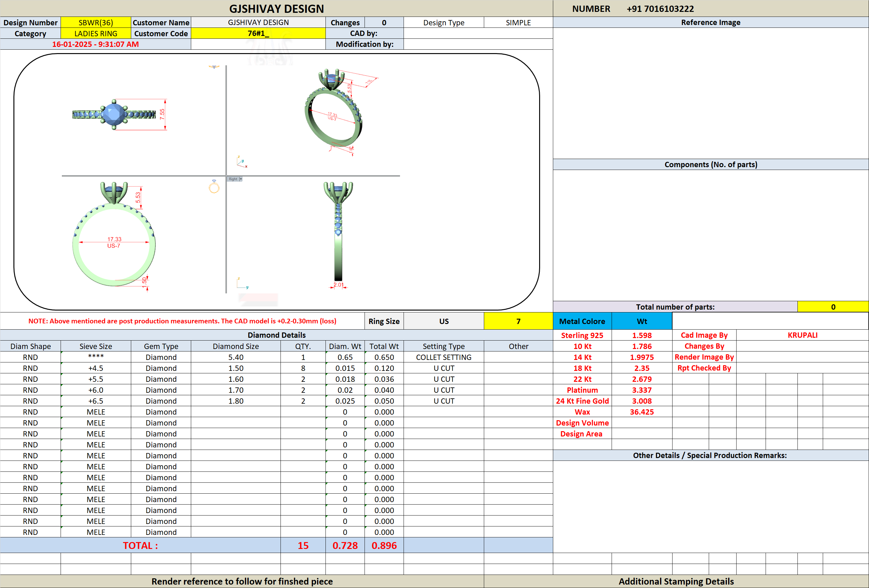Select the perspective view ring rendering
This screenshot has height=588, width=869.
[334, 108]
